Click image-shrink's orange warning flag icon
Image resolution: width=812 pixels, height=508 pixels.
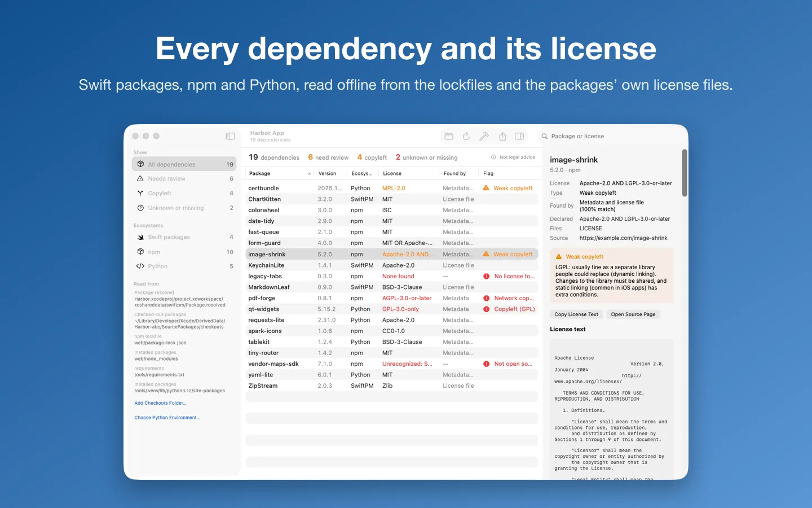pyautogui.click(x=486, y=254)
